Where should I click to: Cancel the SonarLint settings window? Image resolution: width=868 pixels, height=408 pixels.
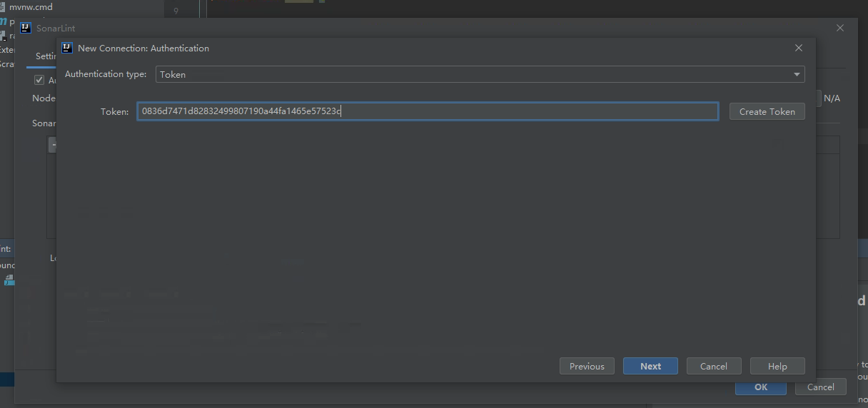pos(820,387)
